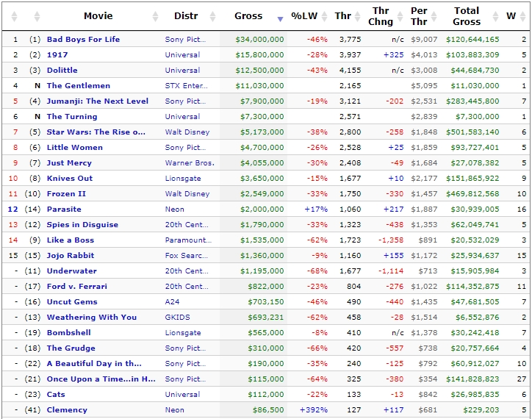Open Warner Bros. distributor link

[190, 163]
